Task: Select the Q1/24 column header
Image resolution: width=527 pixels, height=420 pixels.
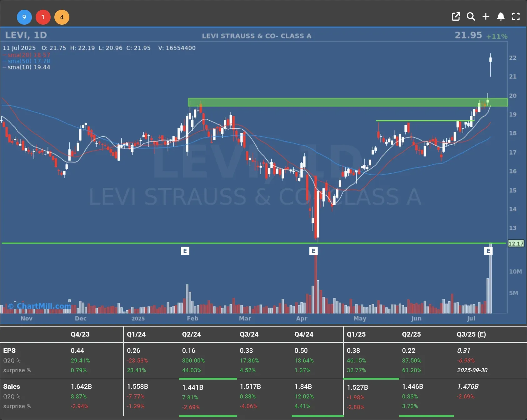Action: click(x=136, y=334)
